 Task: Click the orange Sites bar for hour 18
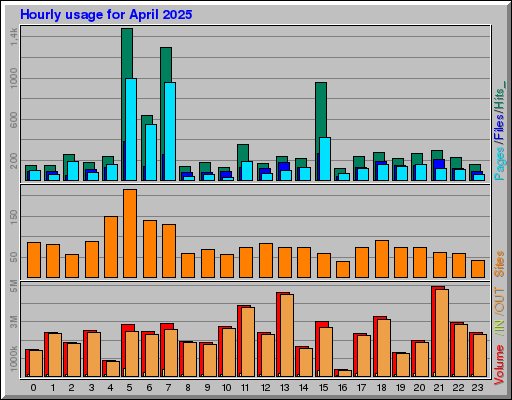382,259
